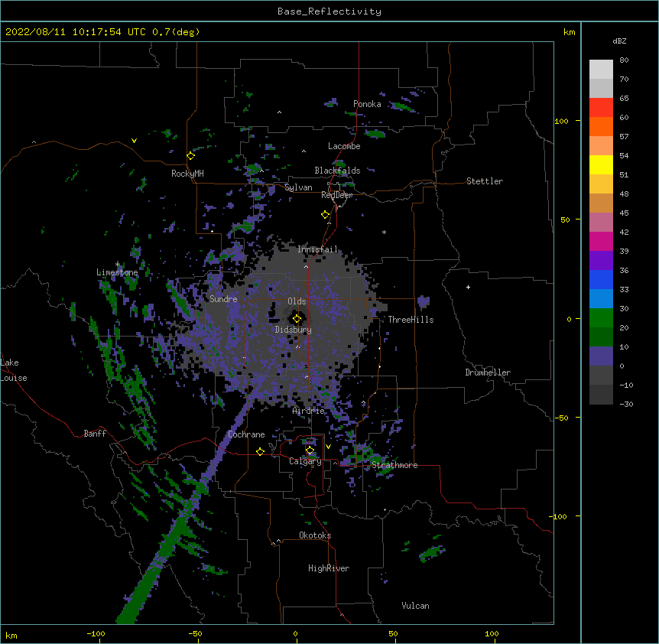Select the Sundre label
This screenshot has height=644, width=659.
(223, 299)
